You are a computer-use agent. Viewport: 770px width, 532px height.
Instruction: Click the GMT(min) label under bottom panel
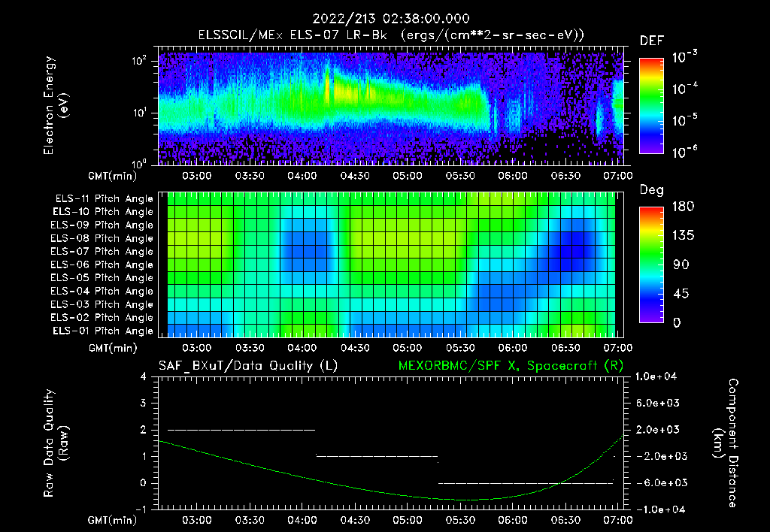click(x=113, y=520)
